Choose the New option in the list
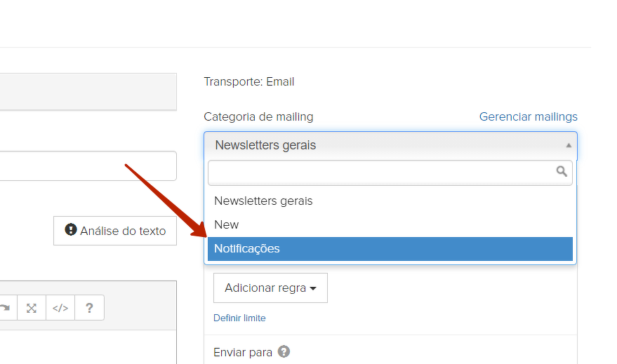 tap(227, 224)
